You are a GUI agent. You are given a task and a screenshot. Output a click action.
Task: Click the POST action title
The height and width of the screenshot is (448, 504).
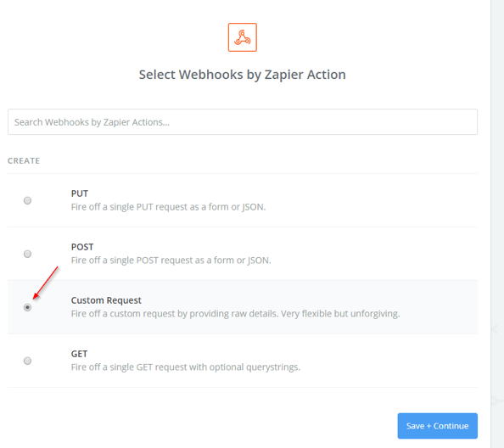[x=82, y=247]
